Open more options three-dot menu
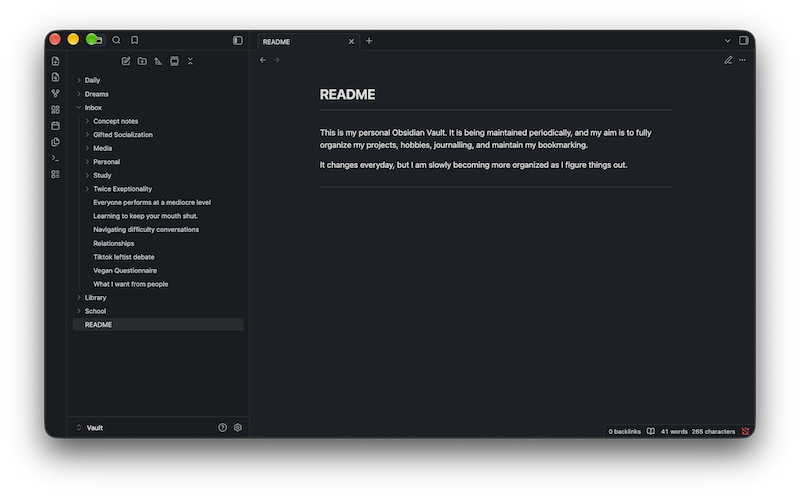This screenshot has height=497, width=800. (x=742, y=60)
